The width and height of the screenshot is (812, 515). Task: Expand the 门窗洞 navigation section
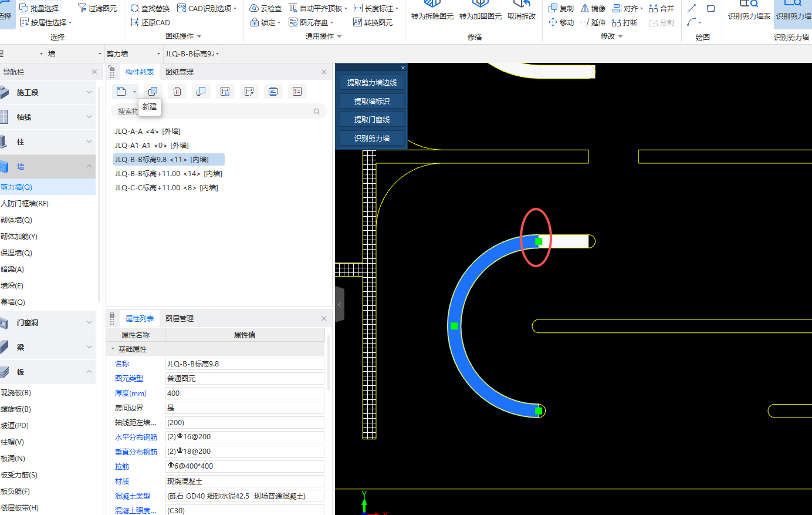[89, 323]
